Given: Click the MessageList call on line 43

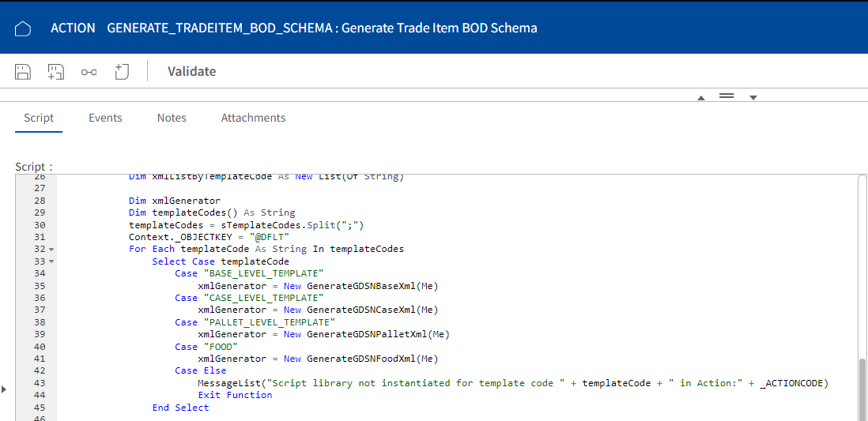Looking at the screenshot, I should tap(513, 383).
